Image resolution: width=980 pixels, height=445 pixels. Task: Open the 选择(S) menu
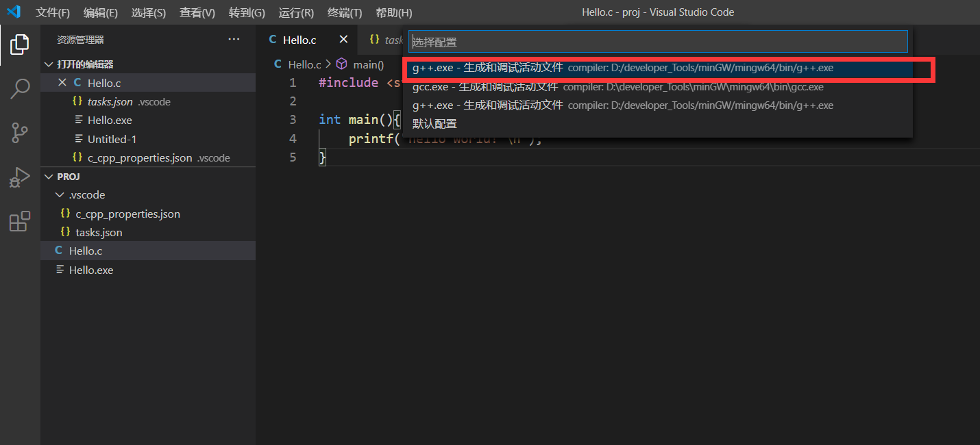149,12
